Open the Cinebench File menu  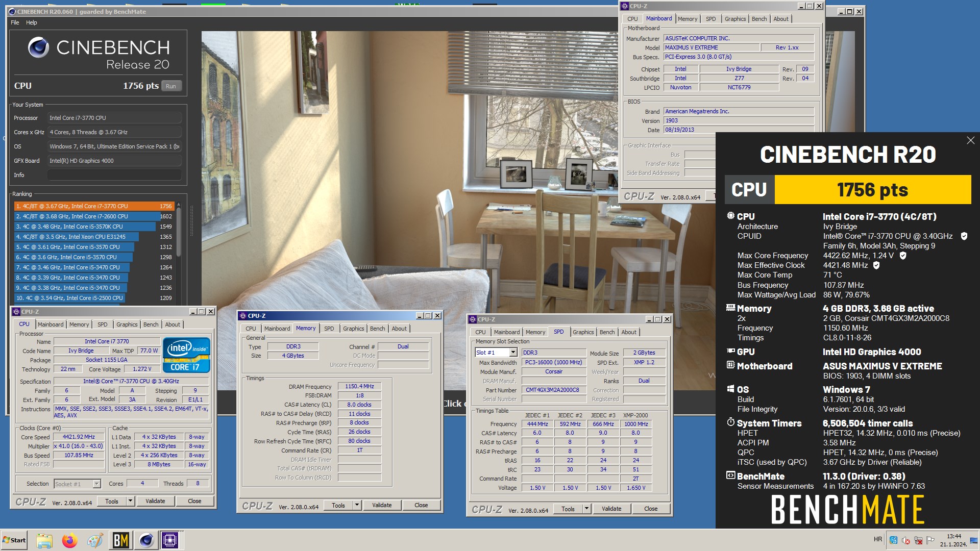coord(15,22)
